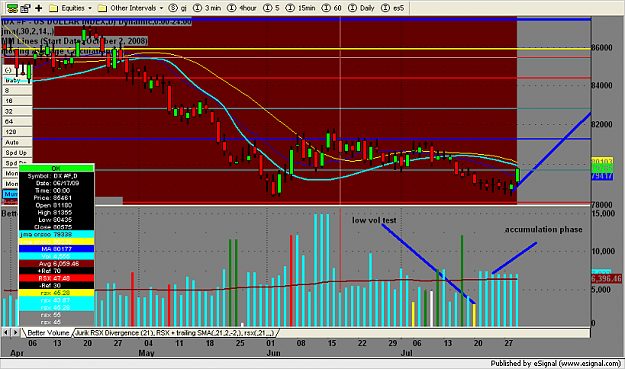Click the '-Ref 30' data row

[56, 285]
